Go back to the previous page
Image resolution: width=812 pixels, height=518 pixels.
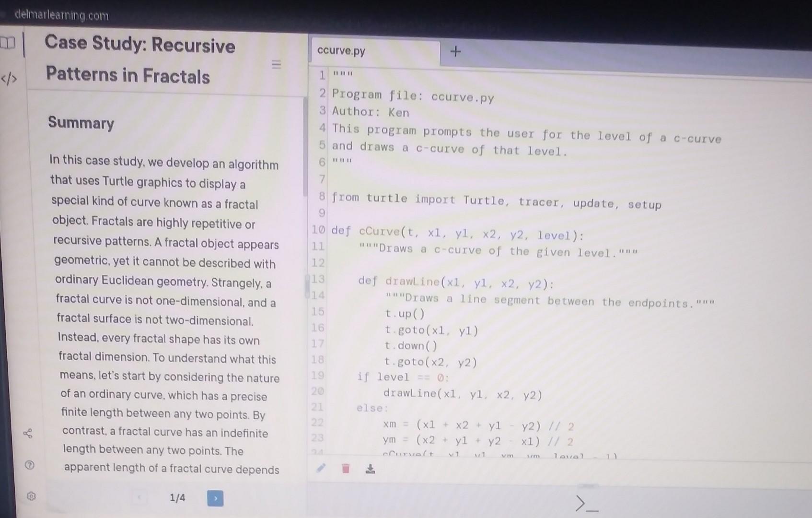tap(139, 498)
